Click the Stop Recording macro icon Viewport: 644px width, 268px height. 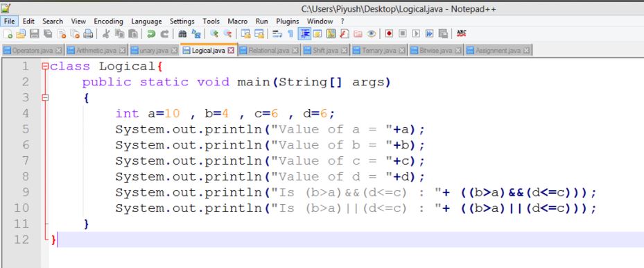pyautogui.click(x=403, y=34)
